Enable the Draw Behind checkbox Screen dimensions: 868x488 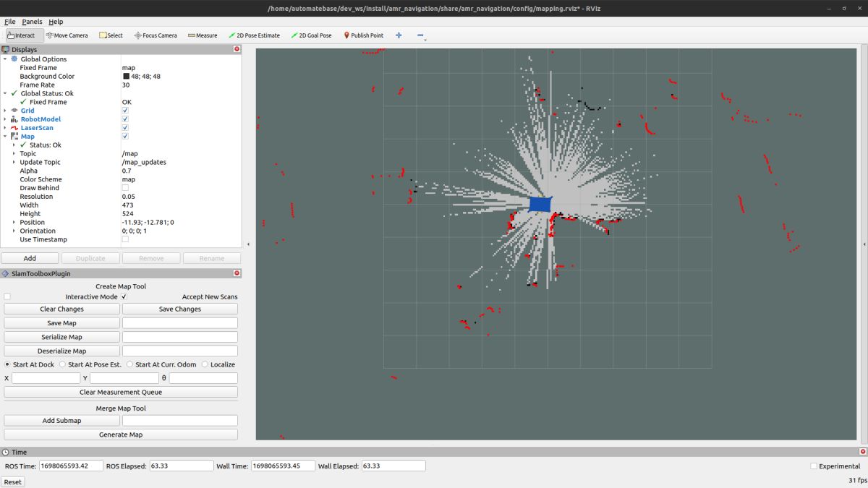click(x=125, y=188)
